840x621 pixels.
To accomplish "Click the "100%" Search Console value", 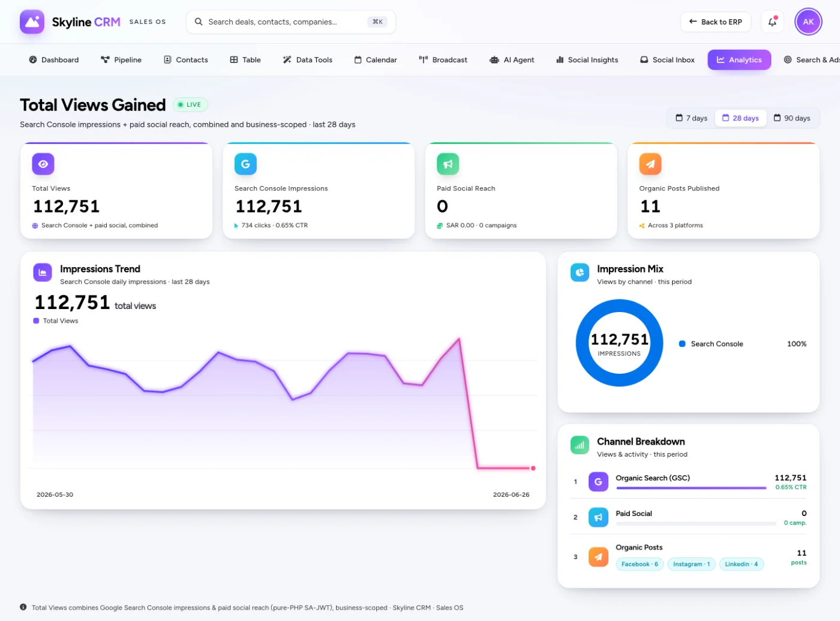I will [x=797, y=344].
